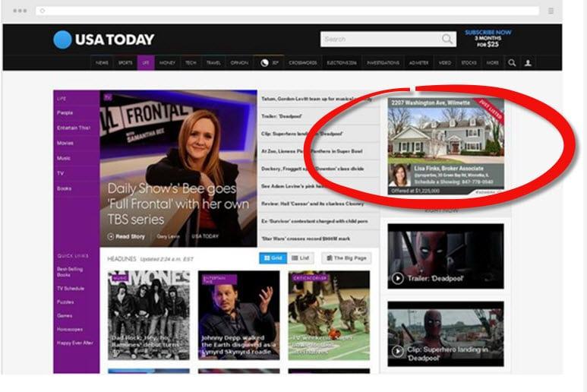Open the weather icon in the navigation bar
587x392 pixels.
point(265,63)
